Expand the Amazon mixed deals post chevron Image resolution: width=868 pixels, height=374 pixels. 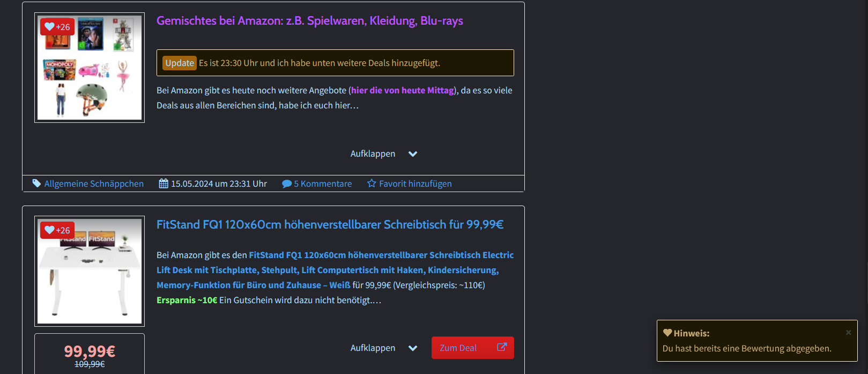point(413,154)
